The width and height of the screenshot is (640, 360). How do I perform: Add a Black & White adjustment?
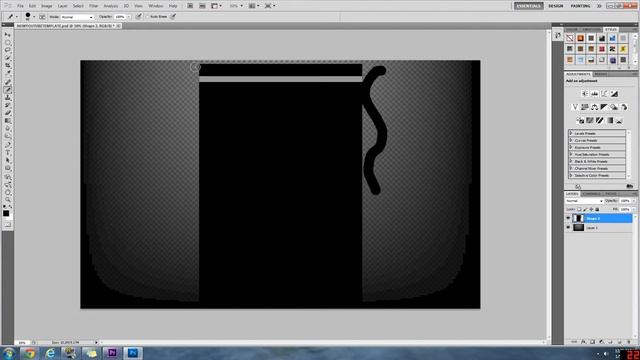click(604, 107)
